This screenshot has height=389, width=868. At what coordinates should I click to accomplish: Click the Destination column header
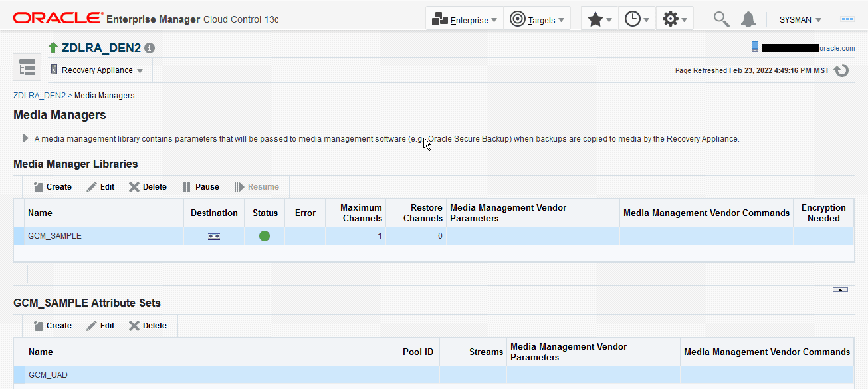click(x=214, y=213)
